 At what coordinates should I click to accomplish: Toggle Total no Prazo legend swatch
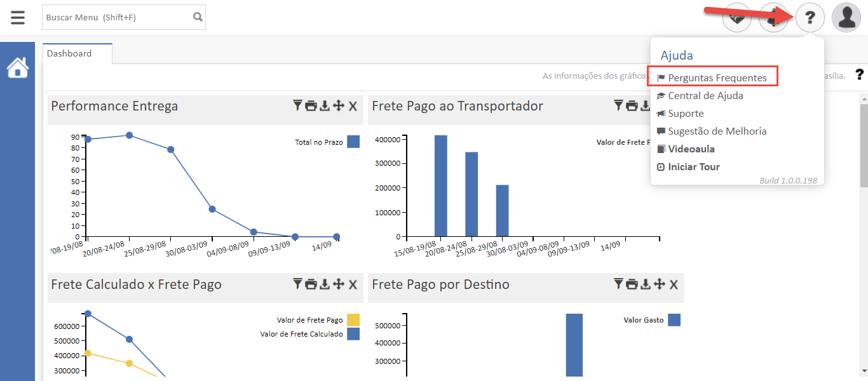(353, 142)
